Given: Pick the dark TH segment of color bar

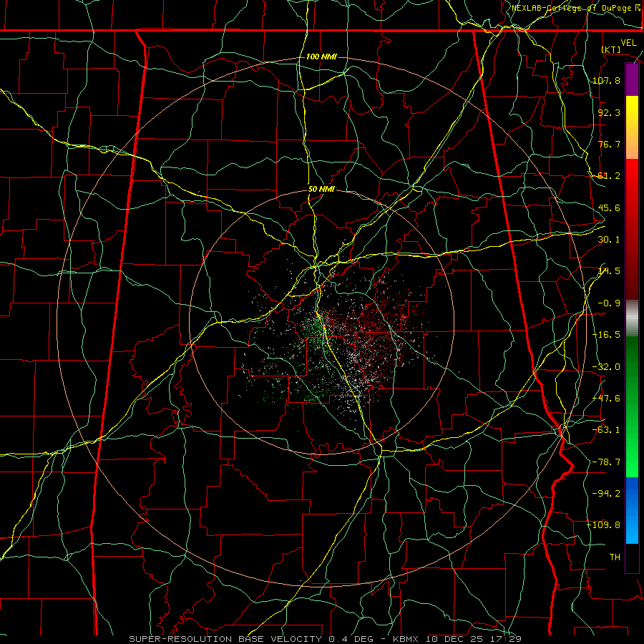Looking at the screenshot, I should click(632, 557).
